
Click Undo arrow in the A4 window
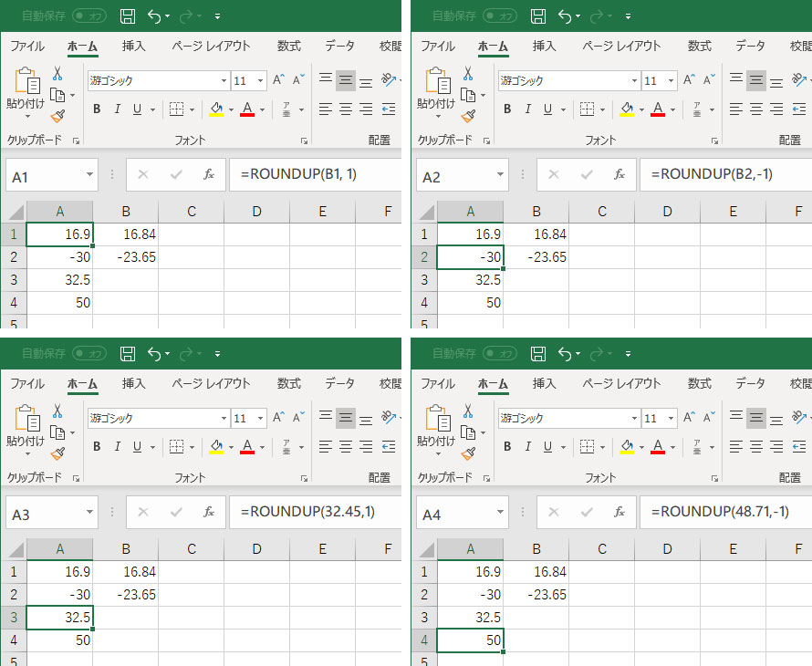click(x=565, y=354)
